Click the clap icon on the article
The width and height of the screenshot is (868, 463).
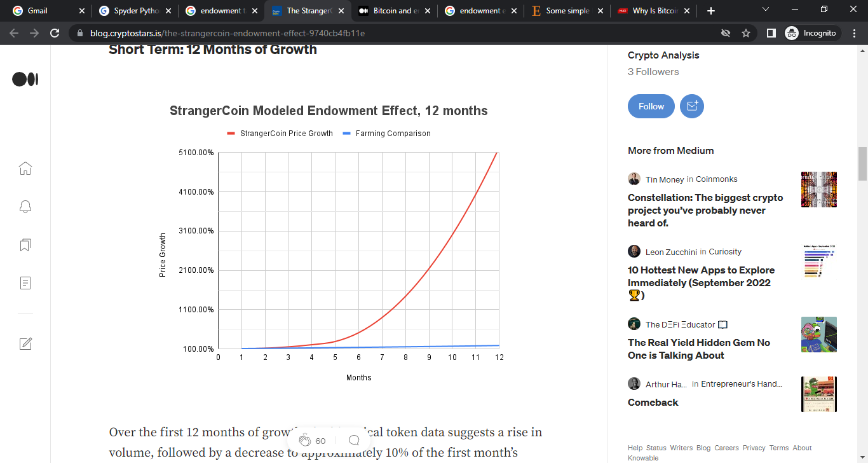[x=305, y=441]
